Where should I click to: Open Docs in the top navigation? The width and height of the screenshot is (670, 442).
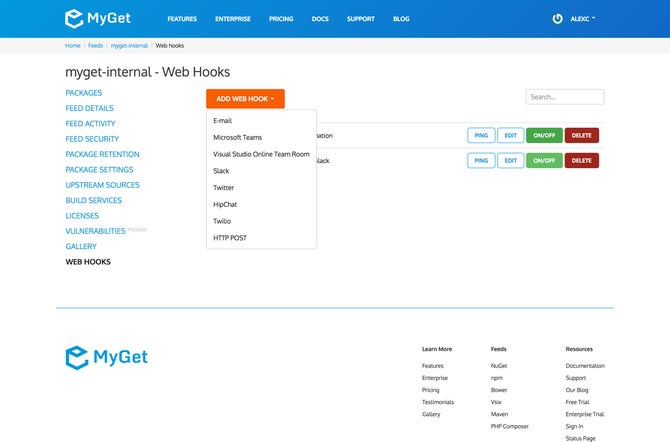coord(320,19)
